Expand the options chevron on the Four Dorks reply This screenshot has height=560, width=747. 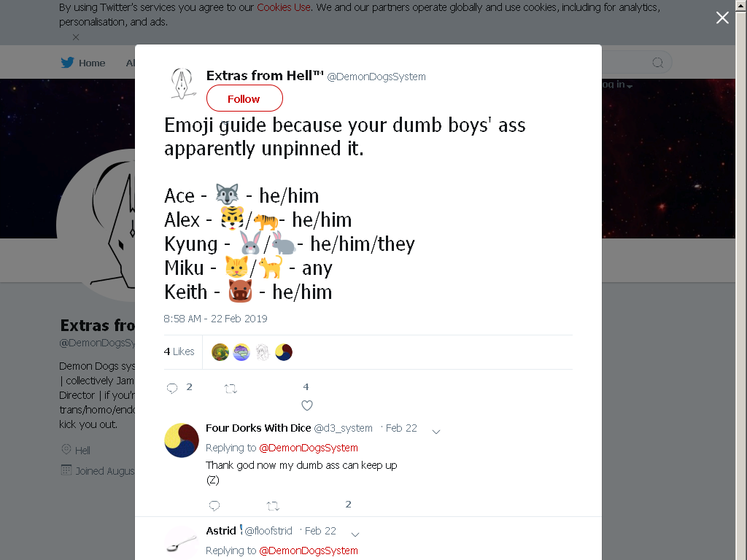click(x=436, y=432)
